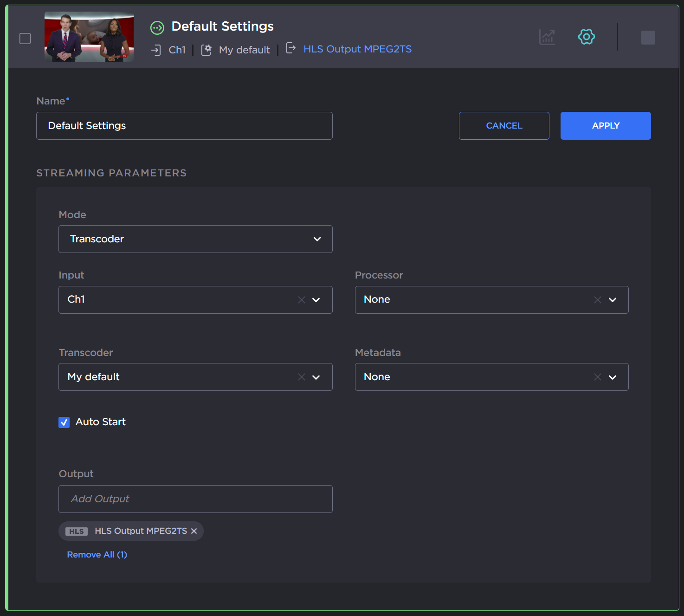Click the teal settings gear icon
The height and width of the screenshot is (616, 684).
[587, 37]
